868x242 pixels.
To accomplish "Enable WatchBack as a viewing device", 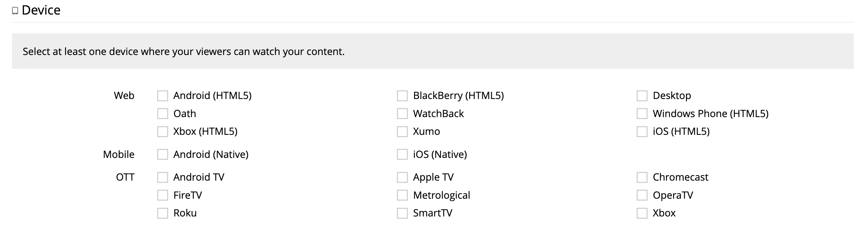I will [402, 114].
